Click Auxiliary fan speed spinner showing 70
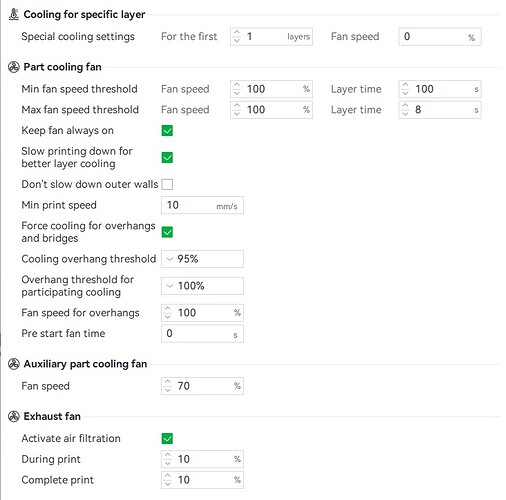The image size is (506, 500). [x=202, y=386]
